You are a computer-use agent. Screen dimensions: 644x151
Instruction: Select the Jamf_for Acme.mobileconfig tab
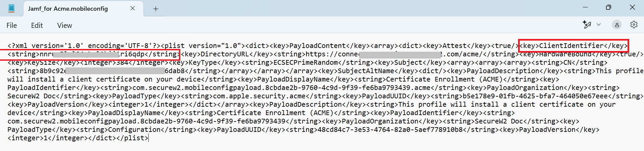pos(68,9)
